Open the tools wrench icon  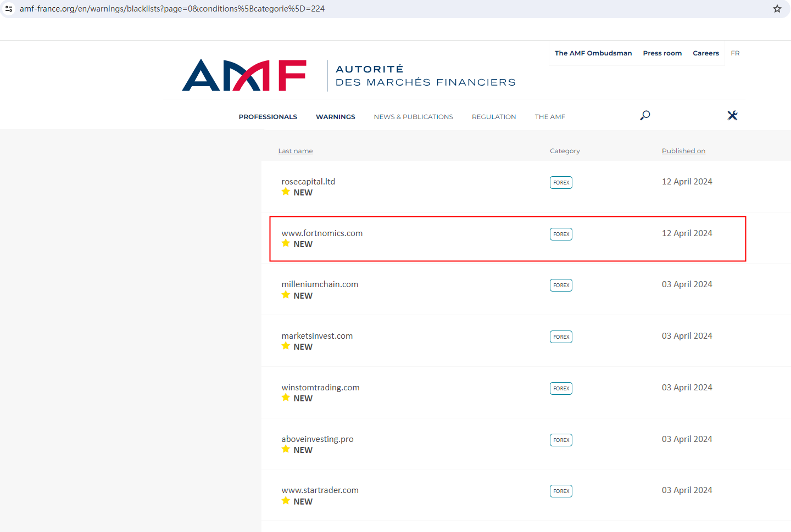point(732,115)
